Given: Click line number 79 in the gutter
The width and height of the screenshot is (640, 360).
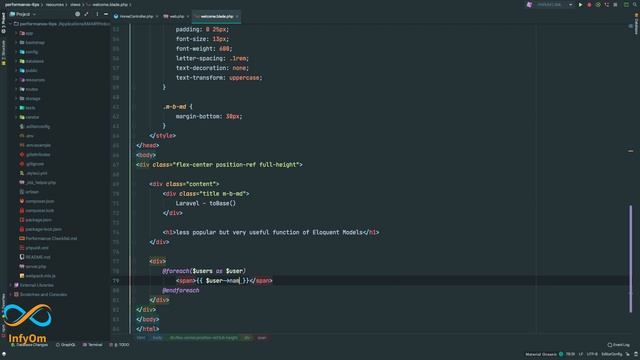Looking at the screenshot, I should pos(116,281).
